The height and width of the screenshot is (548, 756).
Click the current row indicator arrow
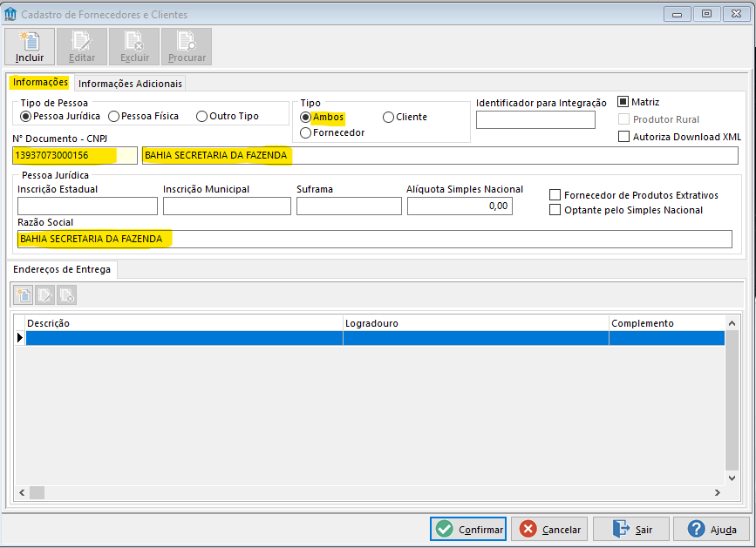point(20,338)
